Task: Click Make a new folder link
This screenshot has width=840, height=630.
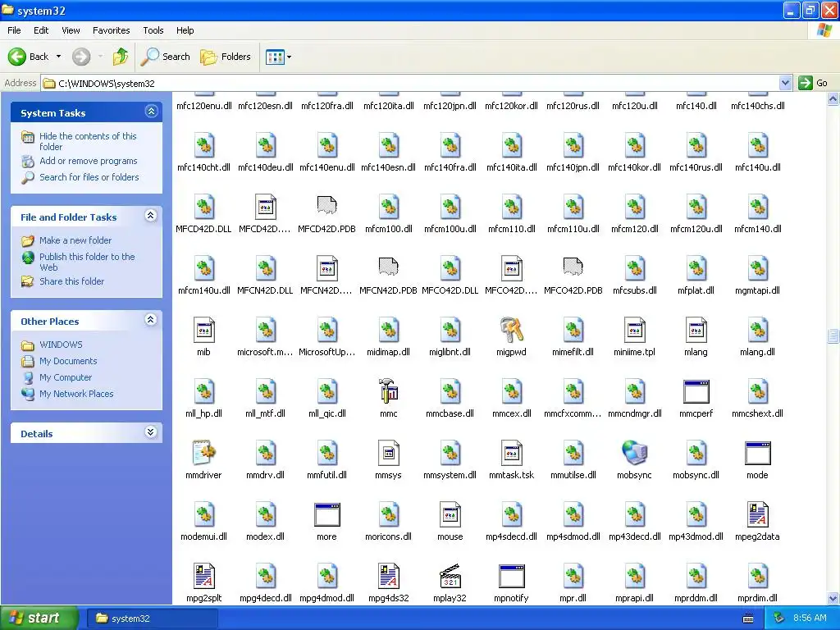Action: click(75, 240)
